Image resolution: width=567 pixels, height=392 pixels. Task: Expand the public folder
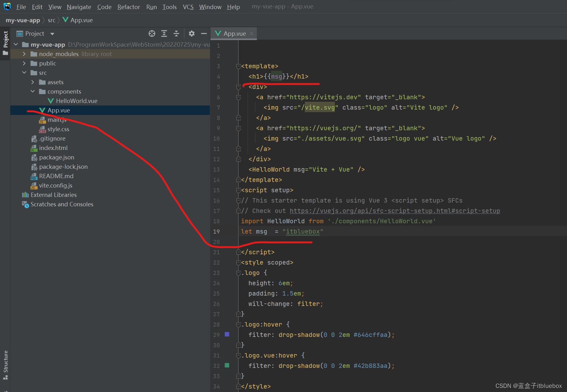tap(24, 63)
